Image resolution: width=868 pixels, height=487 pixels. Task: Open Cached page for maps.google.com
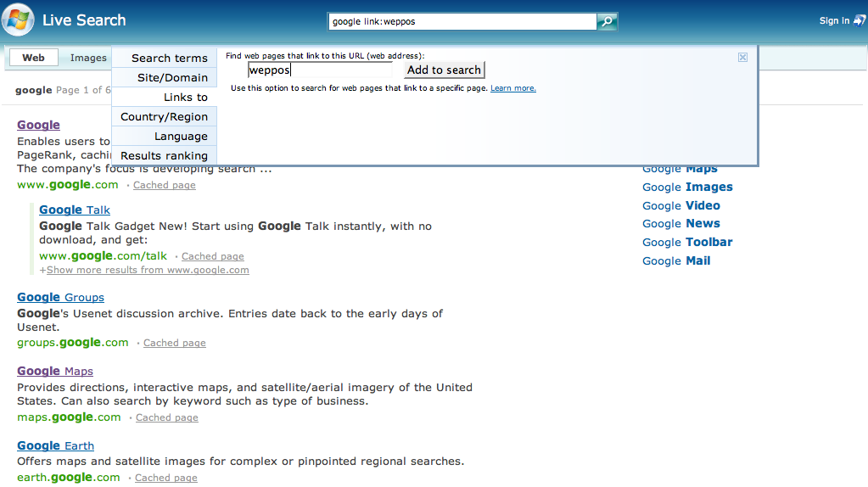point(166,417)
